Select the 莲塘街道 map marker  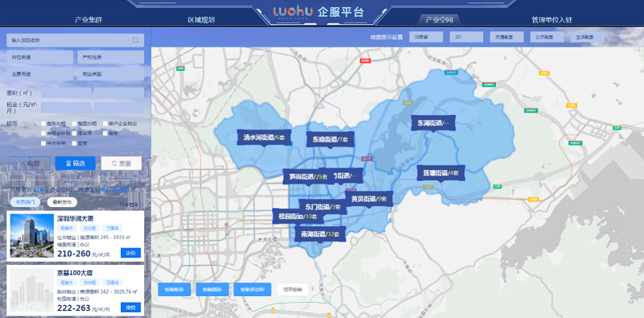(440, 173)
